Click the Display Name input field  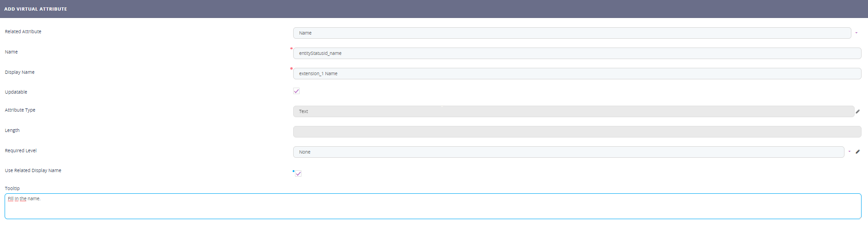pyautogui.click(x=577, y=74)
